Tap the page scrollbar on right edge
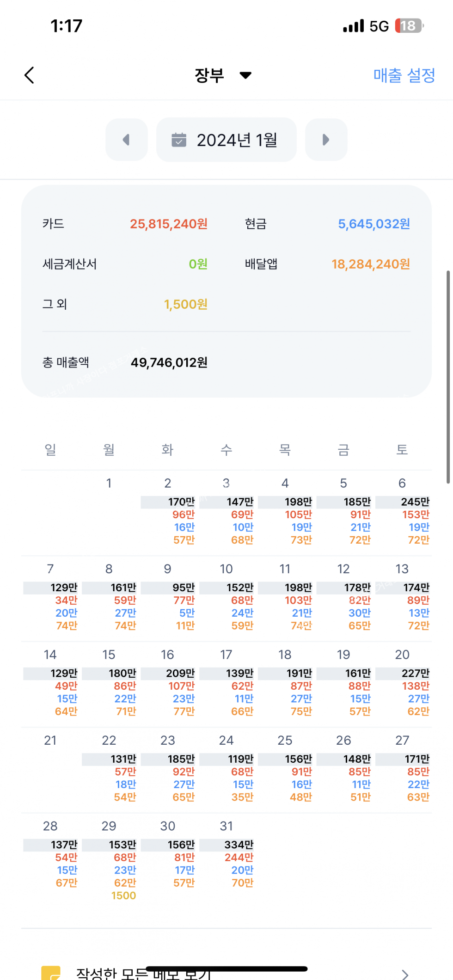453x980 pixels. point(448,377)
